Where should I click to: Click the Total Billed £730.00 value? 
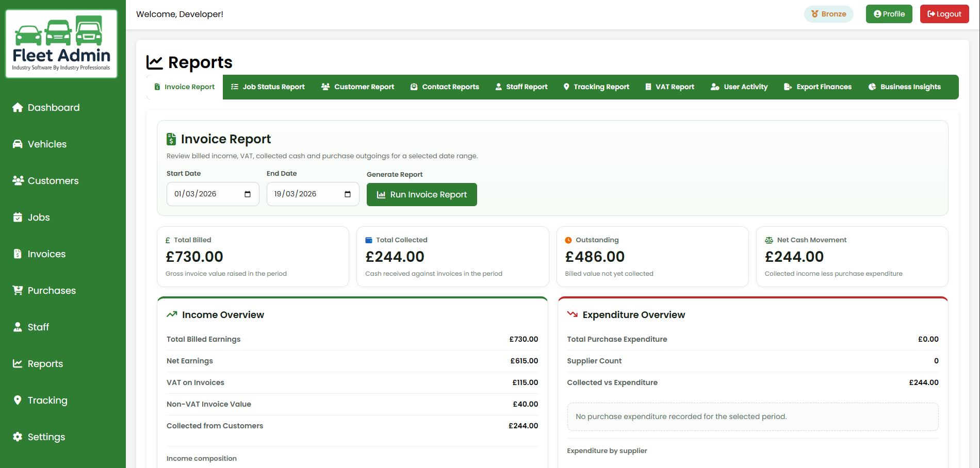pyautogui.click(x=194, y=257)
